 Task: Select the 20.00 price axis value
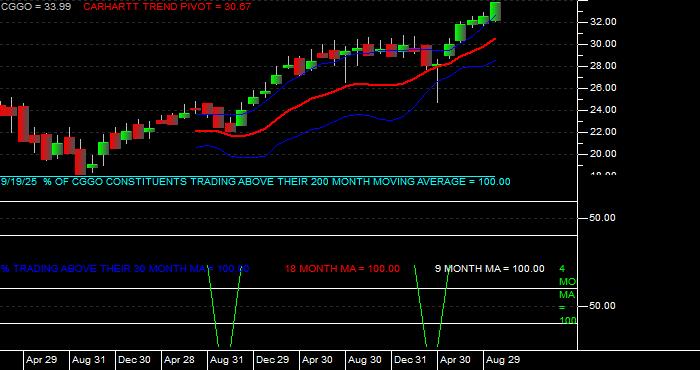pos(603,154)
